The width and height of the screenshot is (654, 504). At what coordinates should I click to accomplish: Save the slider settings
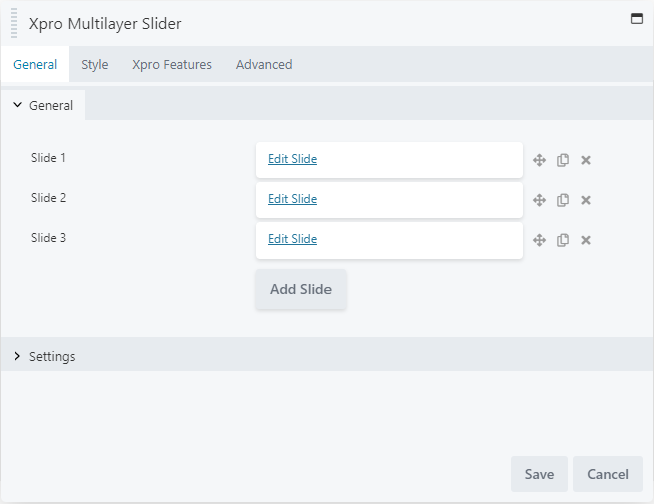[539, 474]
